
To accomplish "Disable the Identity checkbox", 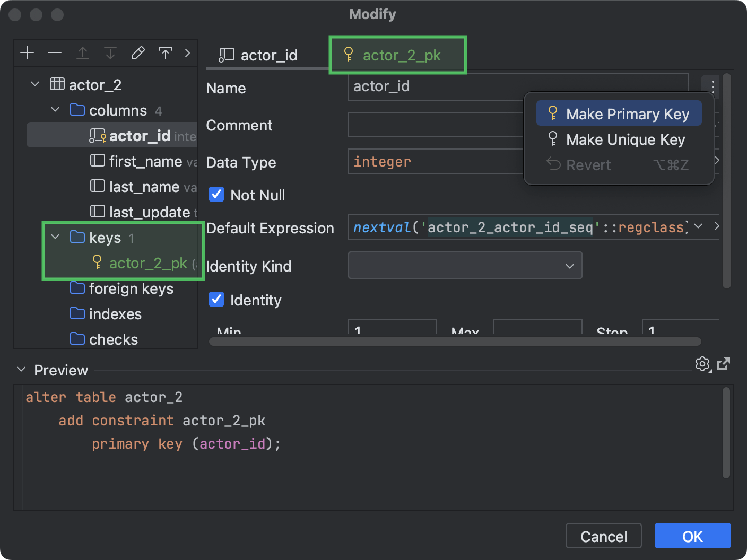I will click(x=216, y=299).
